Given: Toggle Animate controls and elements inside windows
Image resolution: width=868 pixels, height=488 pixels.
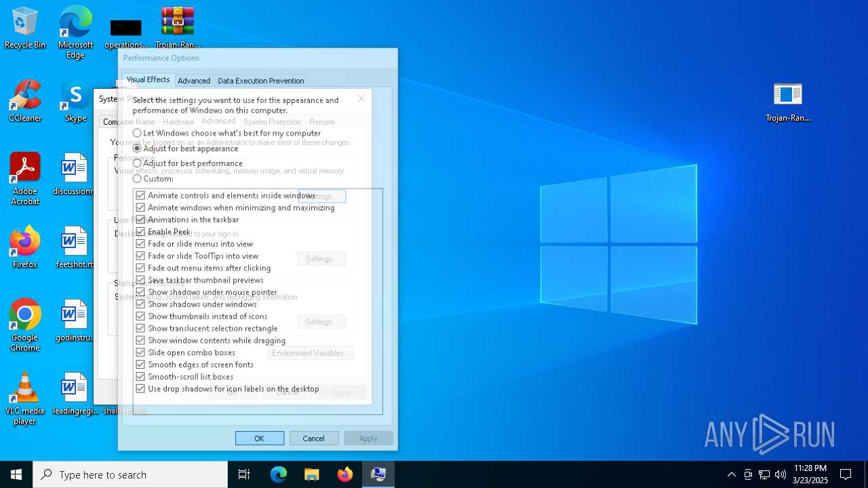Looking at the screenshot, I should pos(225,195).
